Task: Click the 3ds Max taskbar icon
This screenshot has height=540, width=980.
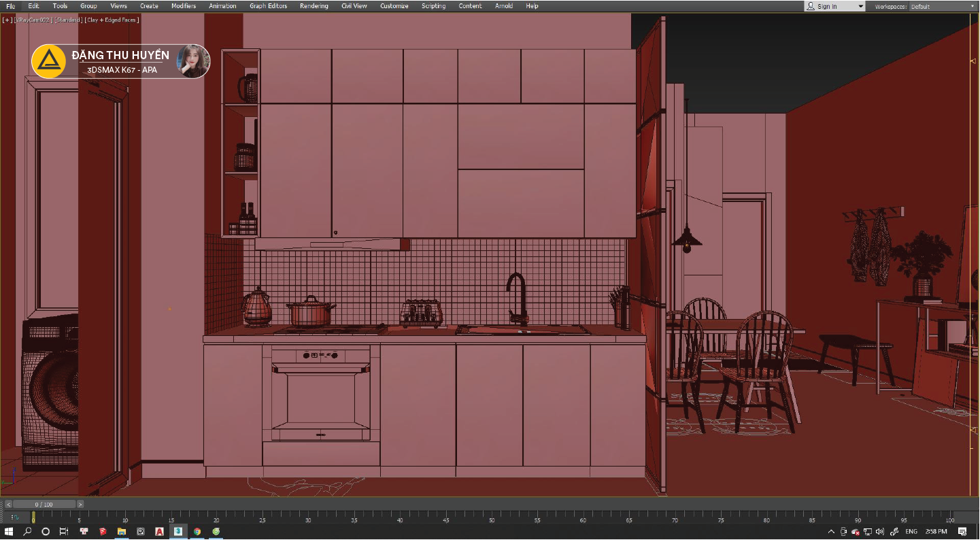Action: 178,531
